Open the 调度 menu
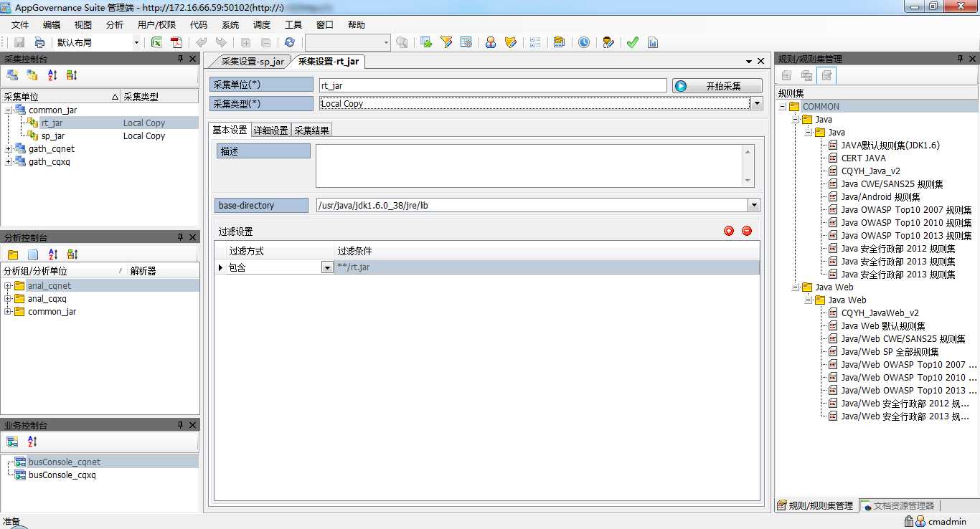This screenshot has height=529, width=980. tap(262, 24)
